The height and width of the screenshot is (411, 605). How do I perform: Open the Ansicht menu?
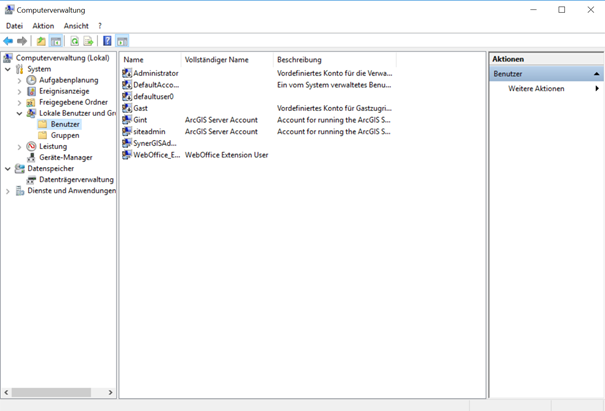(76, 26)
